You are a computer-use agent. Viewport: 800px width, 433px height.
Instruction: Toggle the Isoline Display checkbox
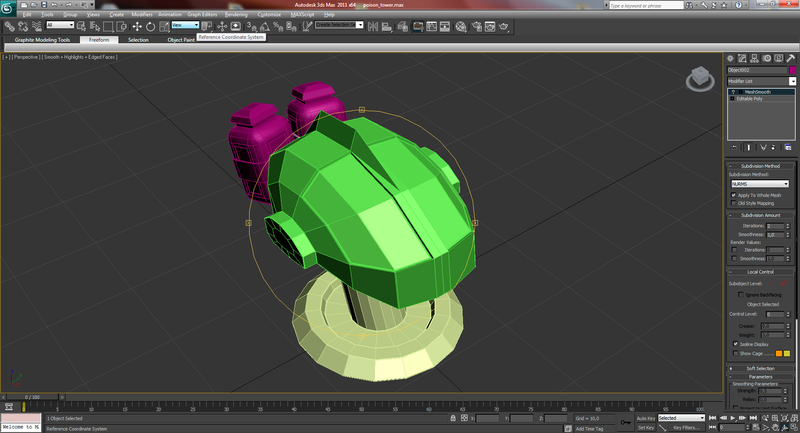tap(735, 344)
